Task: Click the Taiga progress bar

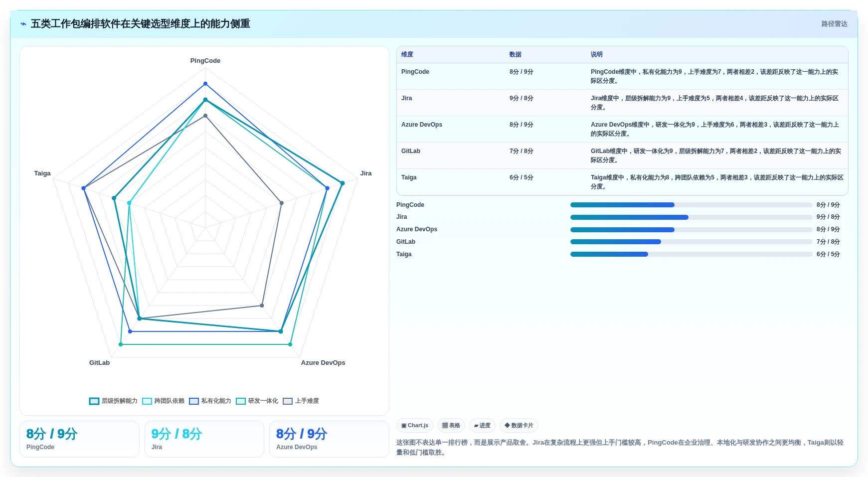Action: (692, 254)
